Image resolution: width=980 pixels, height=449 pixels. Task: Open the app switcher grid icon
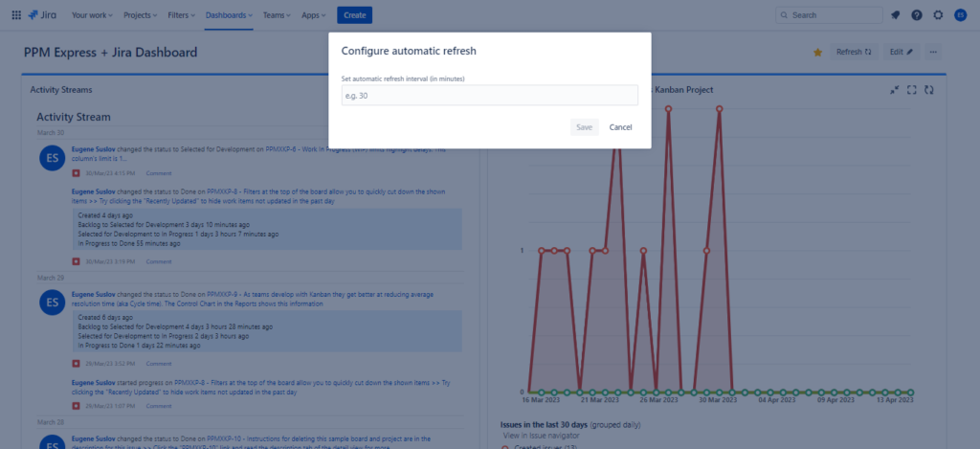(16, 15)
